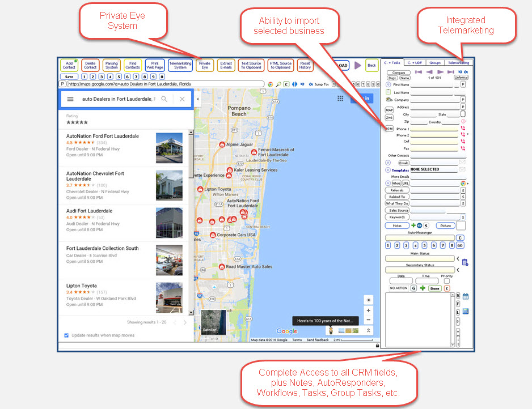Image resolution: width=532 pixels, height=409 pixels.
Task: Click the Private Eye toolbar button
Action: pyautogui.click(x=205, y=65)
